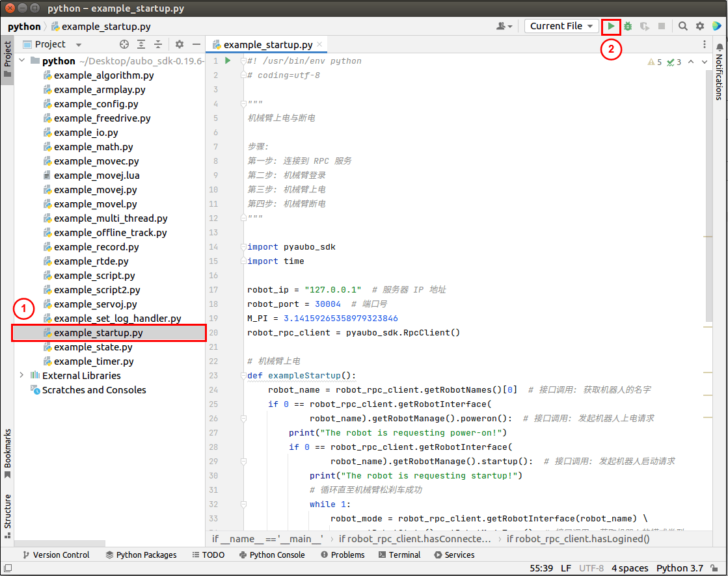This screenshot has height=576, width=728.
Task: Fold imports marker at line 14
Action: coord(243,247)
